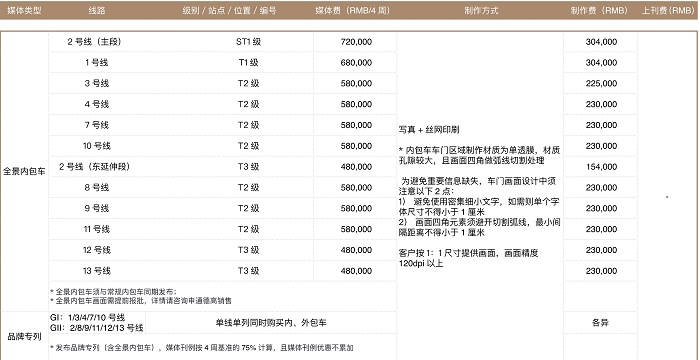Select T3 级 in the 2 号线（东延伸段）row
The height and width of the screenshot is (360, 700).
(x=248, y=167)
